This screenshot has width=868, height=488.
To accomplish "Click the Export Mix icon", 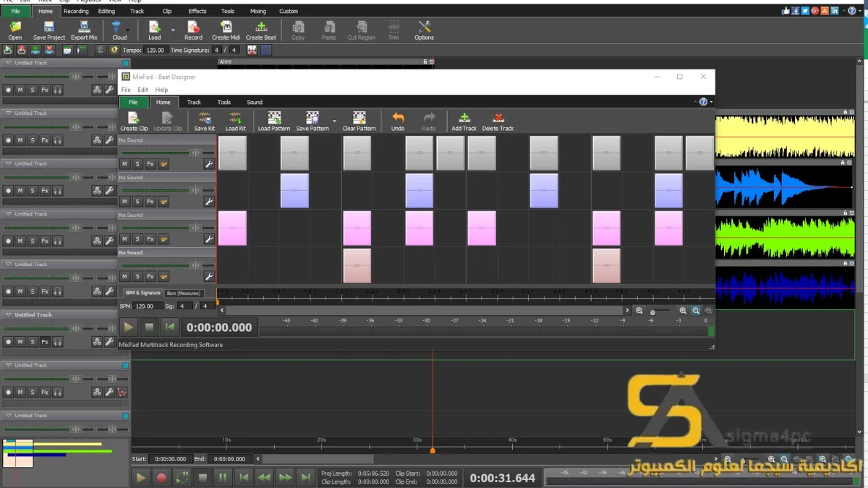I will pyautogui.click(x=84, y=30).
